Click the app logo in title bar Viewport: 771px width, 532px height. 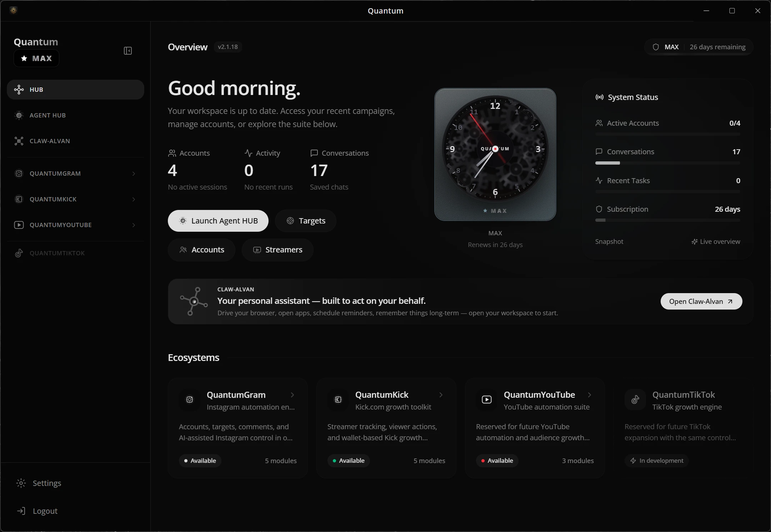click(14, 10)
